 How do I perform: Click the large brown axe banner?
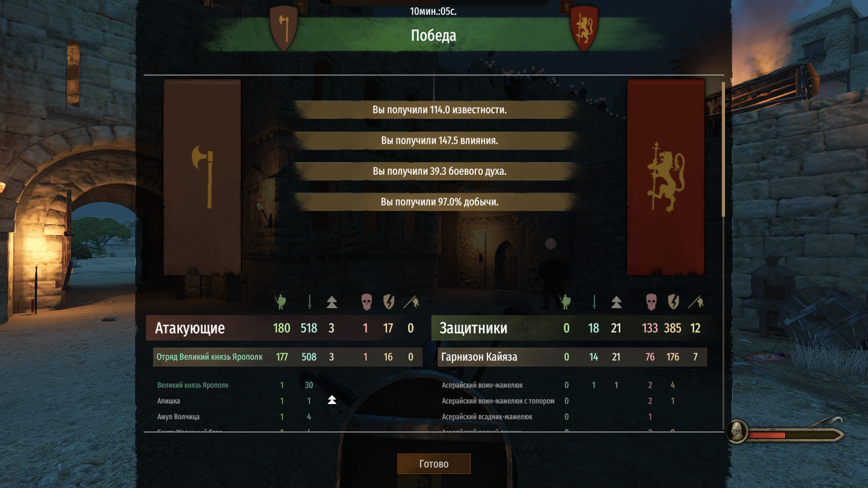coord(202,178)
